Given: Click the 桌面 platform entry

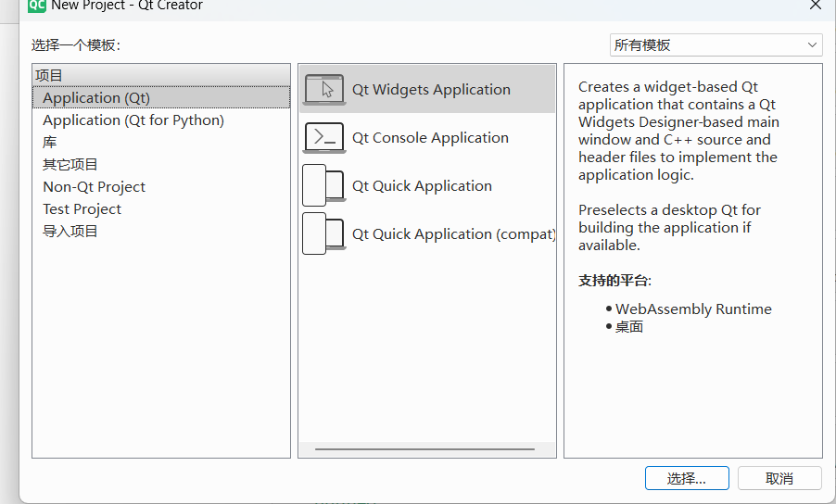Looking at the screenshot, I should [629, 327].
